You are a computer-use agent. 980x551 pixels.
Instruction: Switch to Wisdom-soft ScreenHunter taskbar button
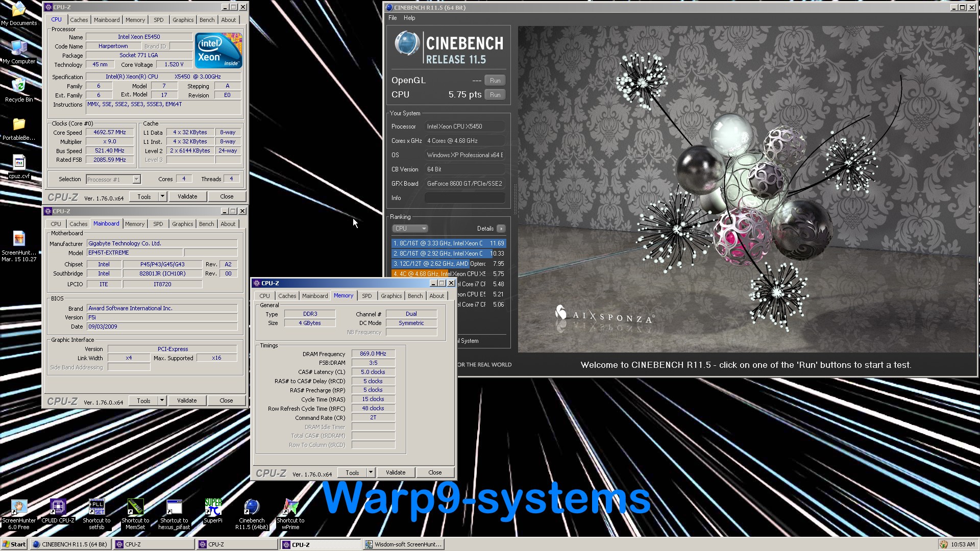coord(403,544)
